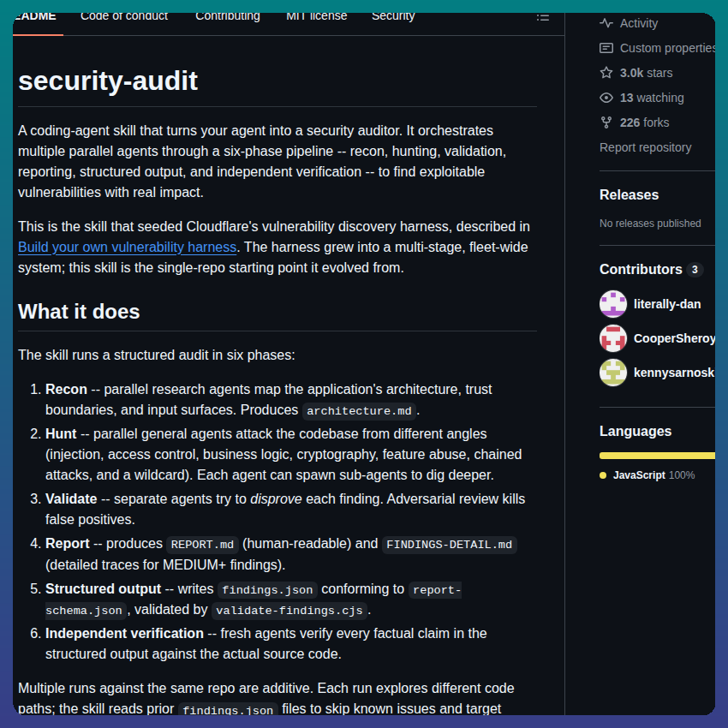Click the REPORT.md code text
728x728 pixels.
tap(202, 545)
